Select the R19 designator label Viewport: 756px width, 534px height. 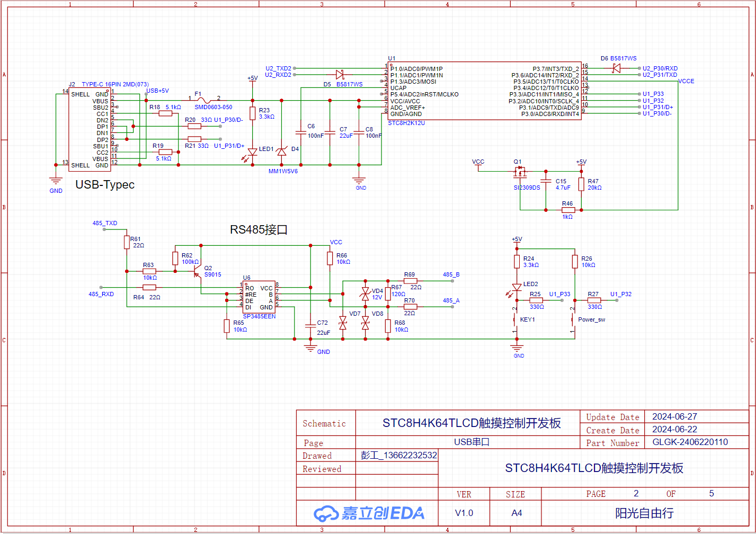[158, 146]
